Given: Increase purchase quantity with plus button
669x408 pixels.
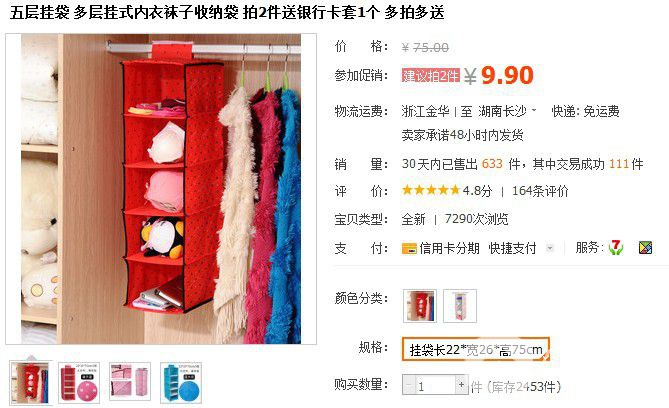Looking at the screenshot, I should tap(461, 385).
